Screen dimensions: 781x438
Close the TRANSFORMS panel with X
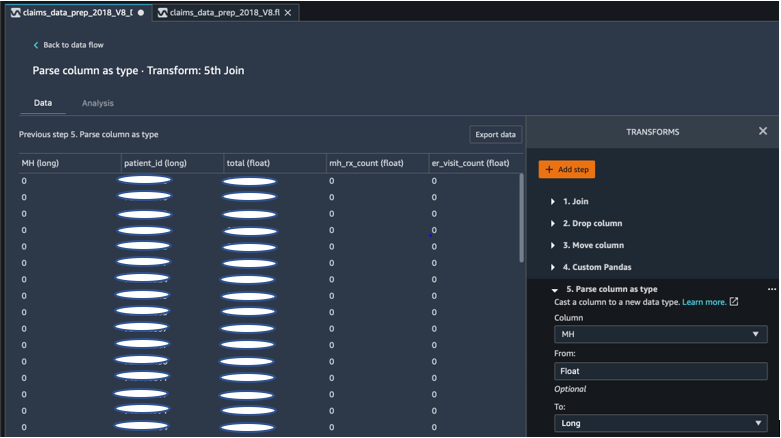(x=763, y=131)
